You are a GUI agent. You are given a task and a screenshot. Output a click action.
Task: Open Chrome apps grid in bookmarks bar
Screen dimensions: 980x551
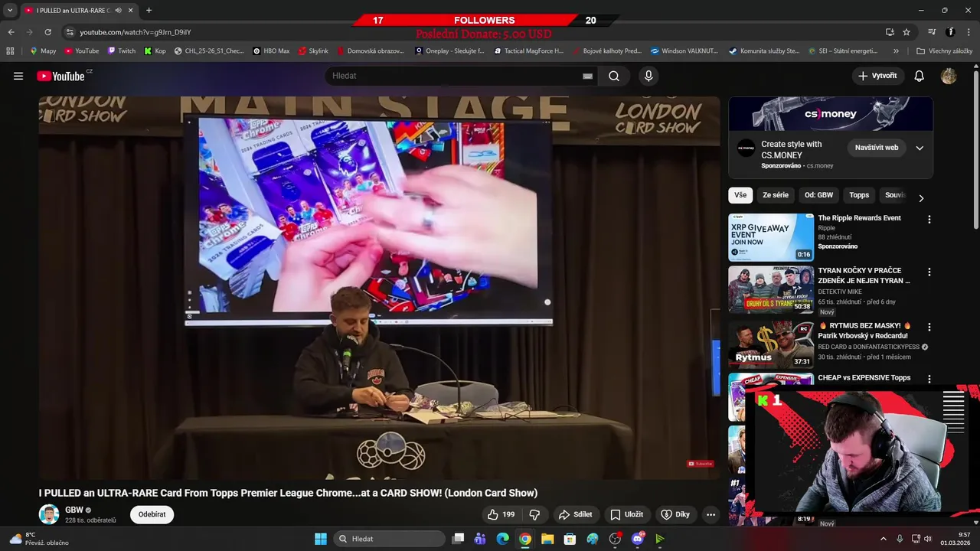(x=10, y=51)
